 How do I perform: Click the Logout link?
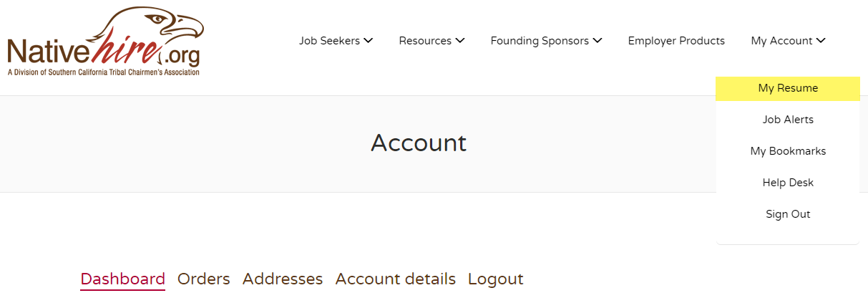pos(496,279)
